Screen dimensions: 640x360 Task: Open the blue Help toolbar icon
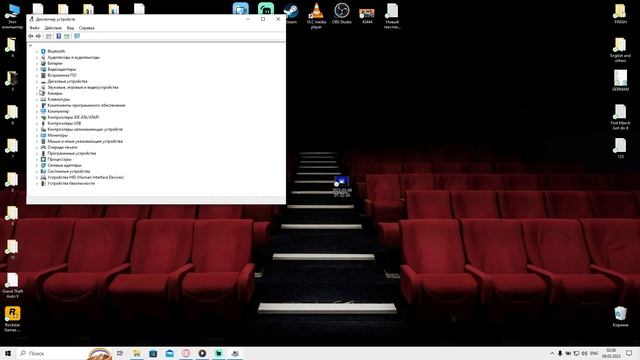(59, 36)
